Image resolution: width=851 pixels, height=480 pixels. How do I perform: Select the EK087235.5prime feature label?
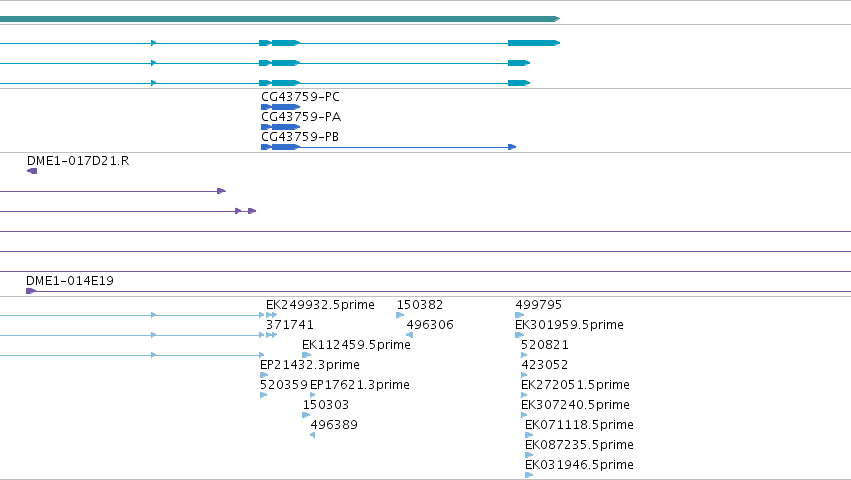click(579, 445)
